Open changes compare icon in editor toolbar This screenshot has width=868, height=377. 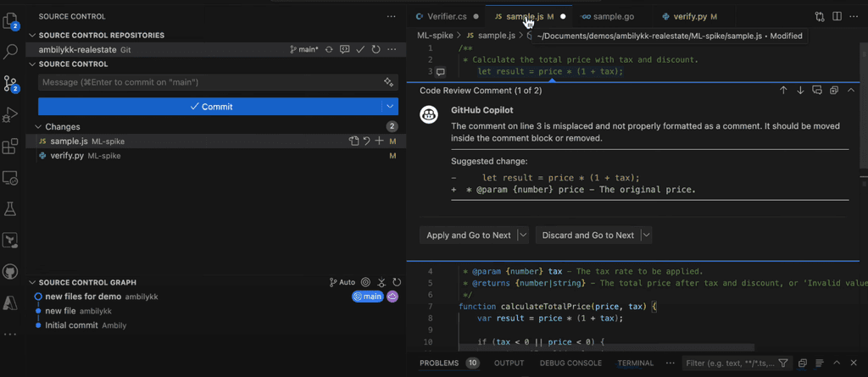point(820,17)
